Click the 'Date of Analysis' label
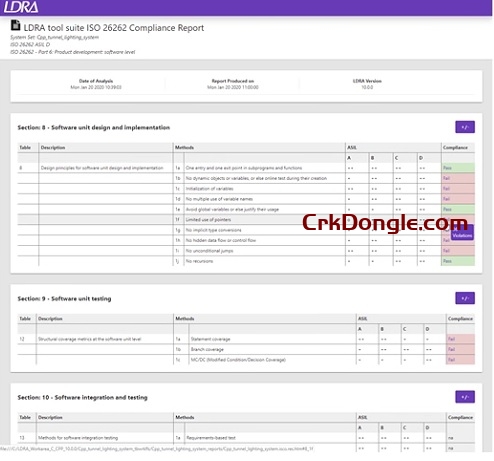Image resolution: width=494 pixels, height=461 pixels. (96, 81)
